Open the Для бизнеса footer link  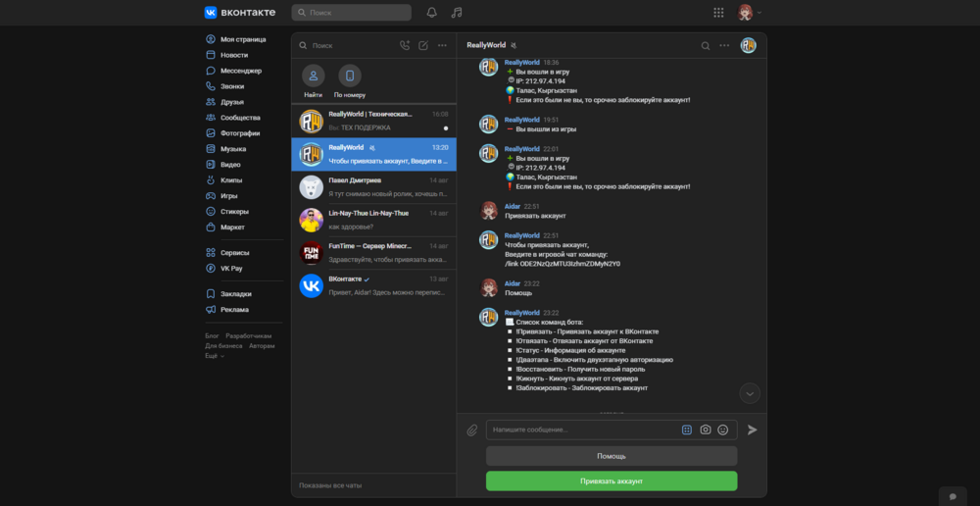[223, 346]
